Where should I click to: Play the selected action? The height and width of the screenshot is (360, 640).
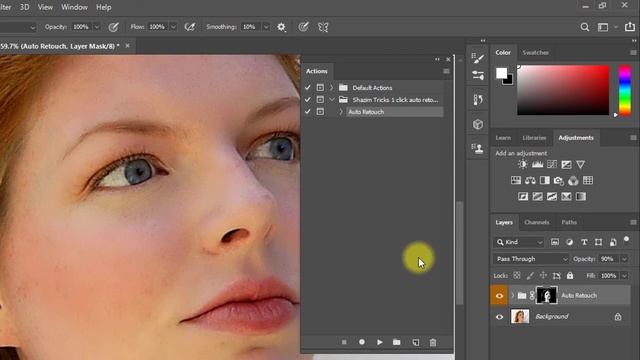[380, 342]
